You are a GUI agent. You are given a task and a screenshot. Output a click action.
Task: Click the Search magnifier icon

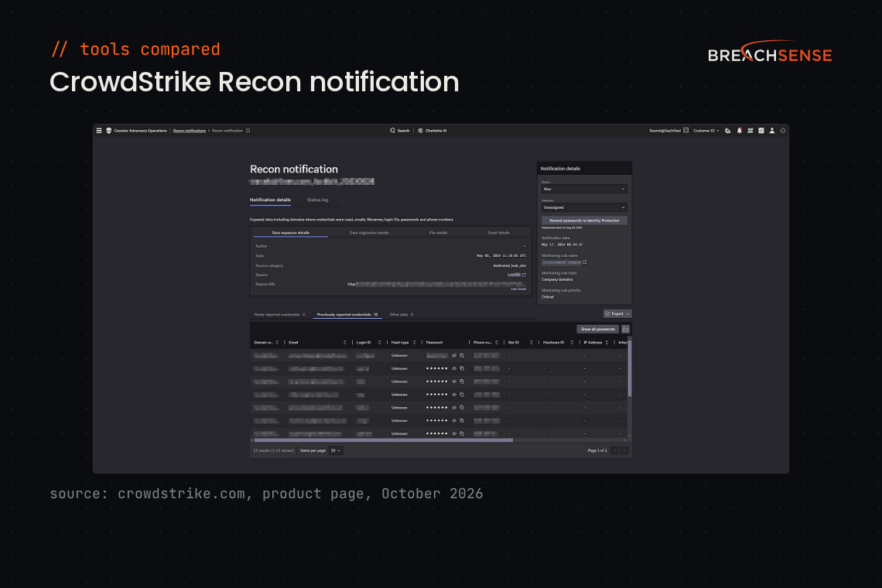[x=392, y=131]
